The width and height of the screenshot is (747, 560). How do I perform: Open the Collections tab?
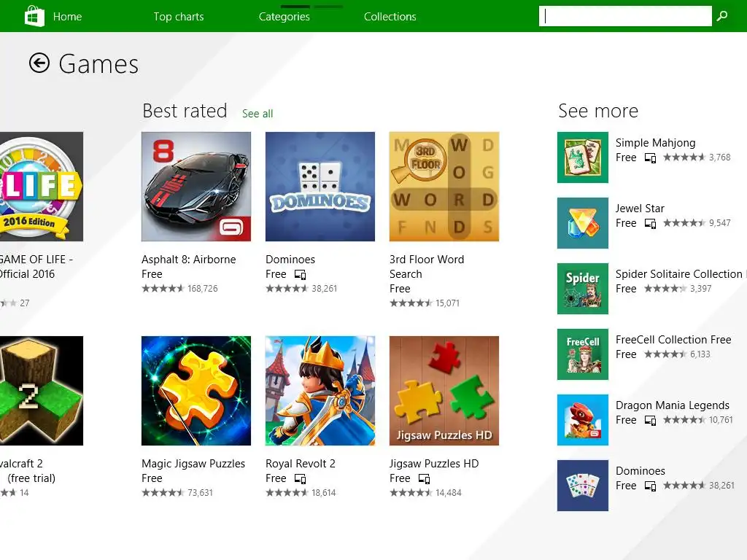(390, 17)
